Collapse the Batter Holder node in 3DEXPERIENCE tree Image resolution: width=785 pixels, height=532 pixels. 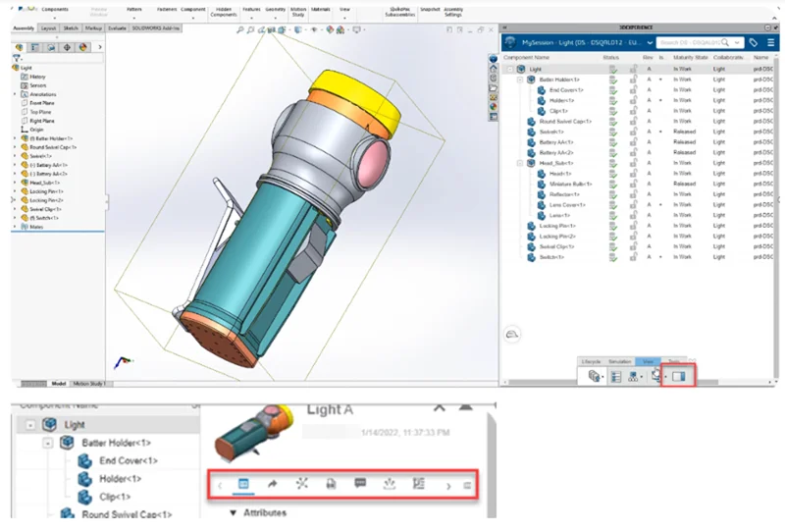click(x=520, y=80)
